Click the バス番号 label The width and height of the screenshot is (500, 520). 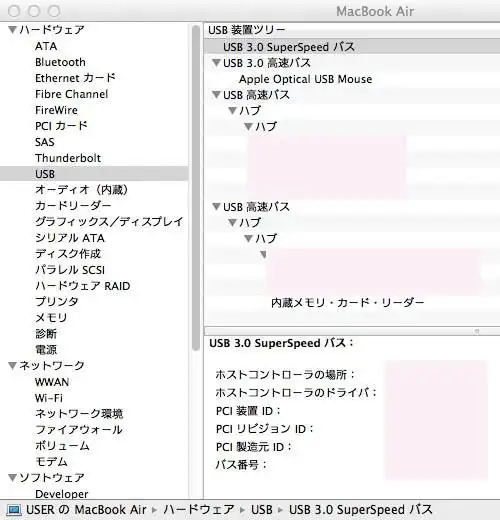[x=241, y=464]
